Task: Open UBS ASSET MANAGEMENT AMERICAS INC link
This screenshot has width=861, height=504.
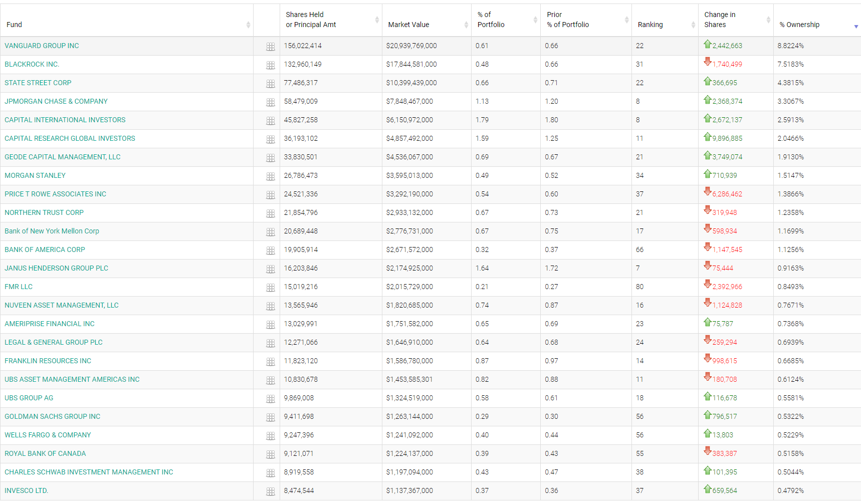Action: coord(72,379)
